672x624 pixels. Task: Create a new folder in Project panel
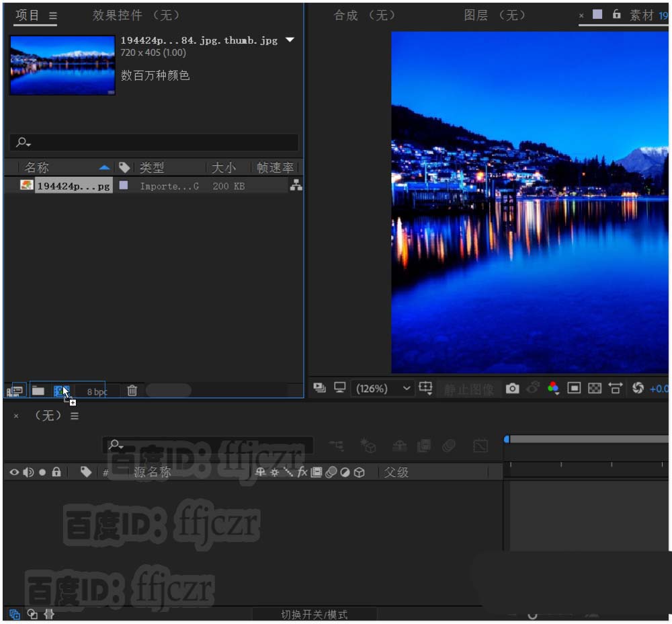[x=38, y=391]
